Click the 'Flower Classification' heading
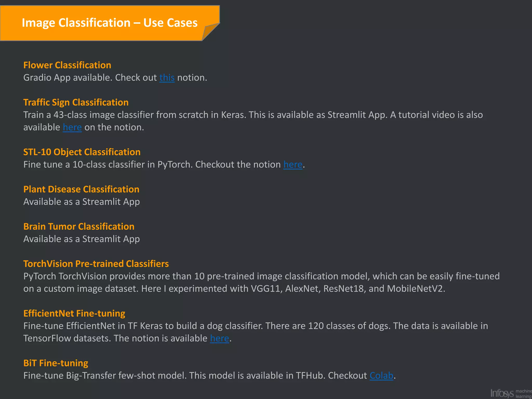Screen dimensions: 532x399 click(67, 65)
